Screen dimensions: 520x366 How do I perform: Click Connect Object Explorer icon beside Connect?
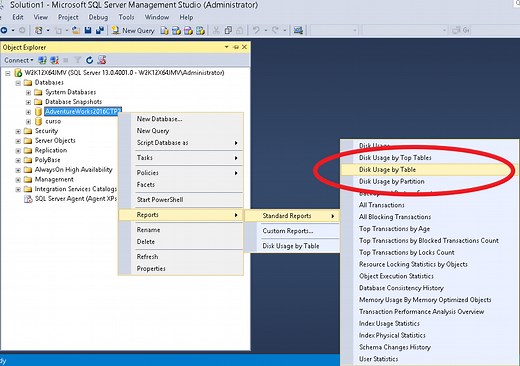pyautogui.click(x=42, y=60)
